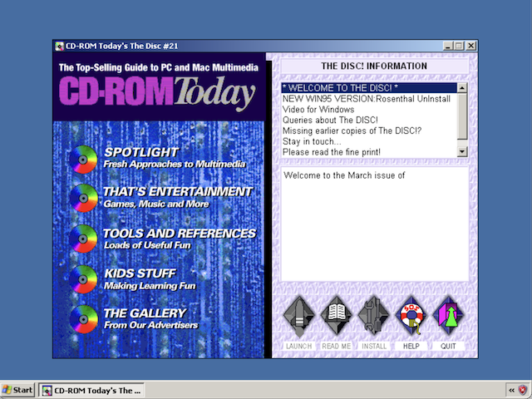Select '* WELCOME TO THE DISC! *' entry
The width and height of the screenshot is (532, 399).
[369, 88]
